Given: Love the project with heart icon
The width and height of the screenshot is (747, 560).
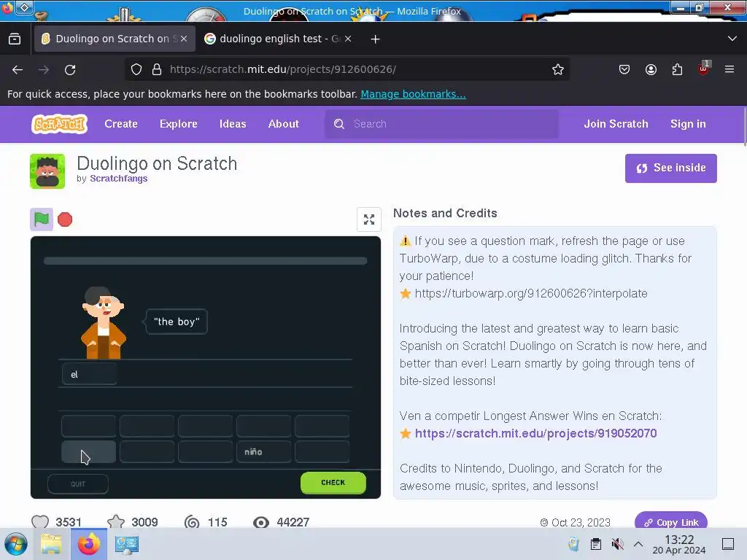Looking at the screenshot, I should click(40, 522).
